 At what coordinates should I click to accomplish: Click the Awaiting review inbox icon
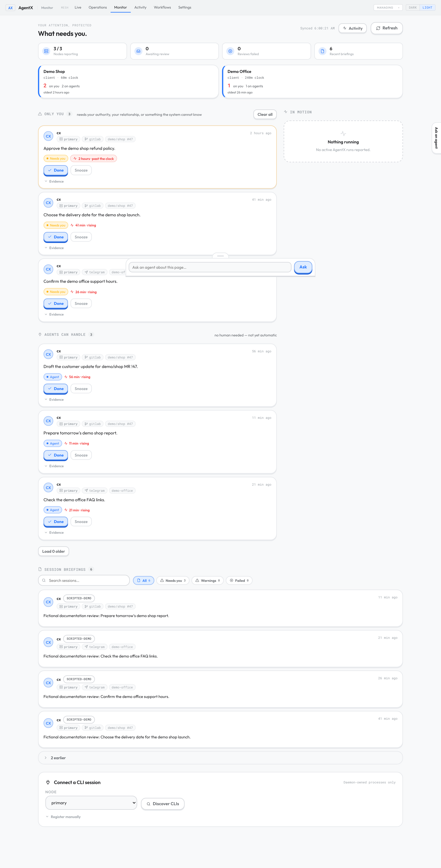click(x=138, y=51)
